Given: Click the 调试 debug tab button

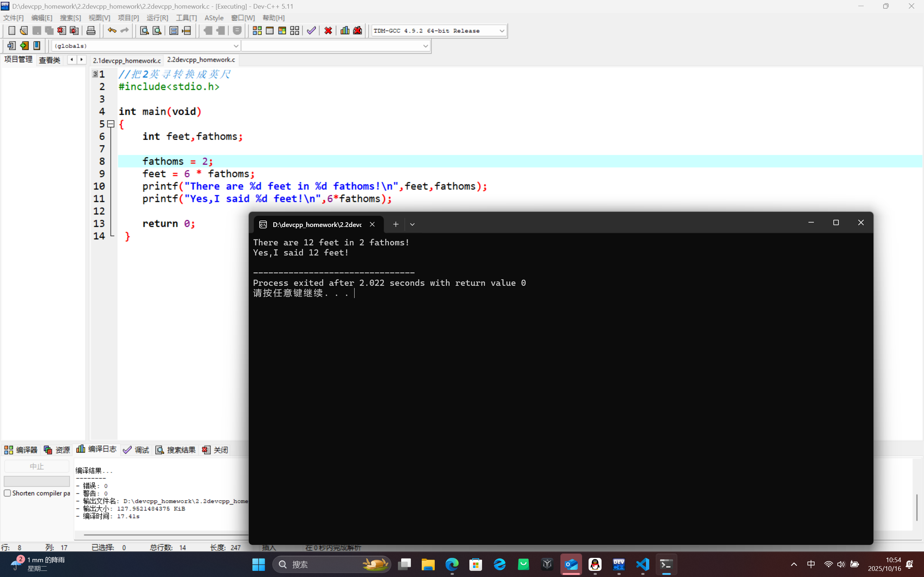Looking at the screenshot, I should (136, 450).
